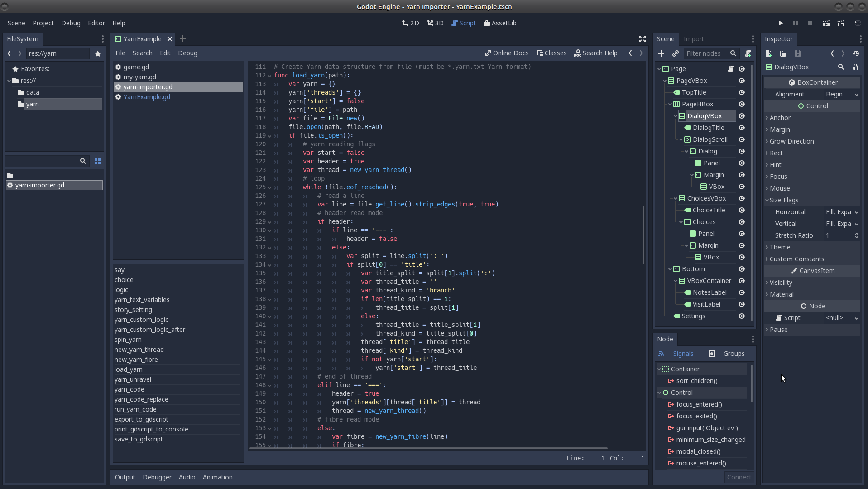
Task: Go to previous script history arrow
Action: click(630, 53)
